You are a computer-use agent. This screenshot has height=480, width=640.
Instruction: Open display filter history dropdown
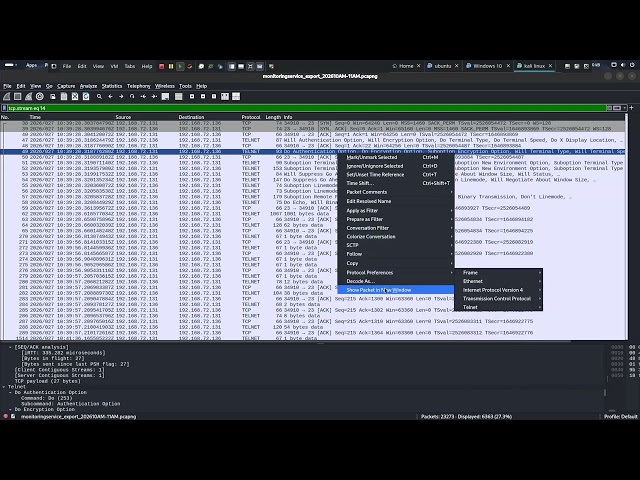(x=624, y=108)
